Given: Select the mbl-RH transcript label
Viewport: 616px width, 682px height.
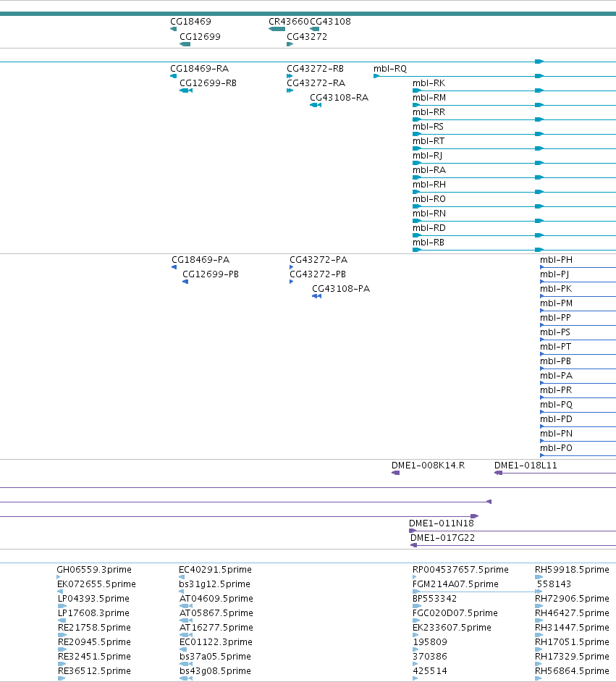Looking at the screenshot, I should tap(429, 185).
